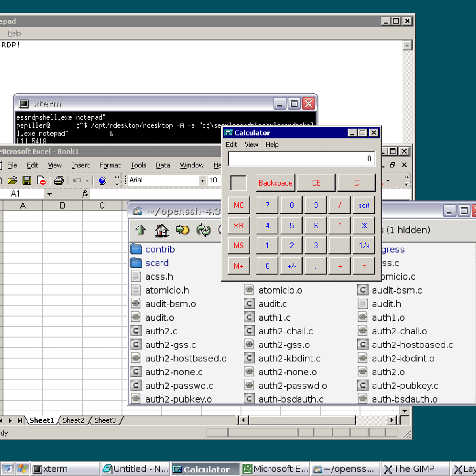
Task: Open Excel Help via the question mark icon
Action: pos(102,180)
